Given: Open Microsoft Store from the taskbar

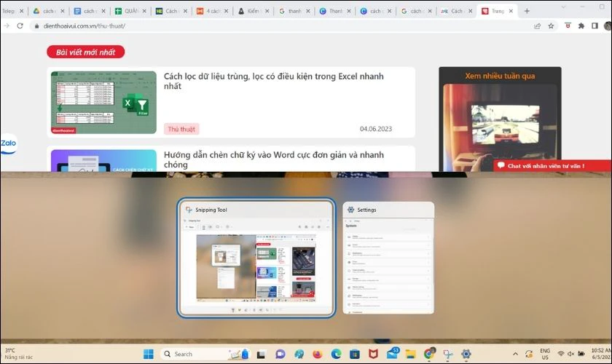Looking at the screenshot, I should click(354, 355).
